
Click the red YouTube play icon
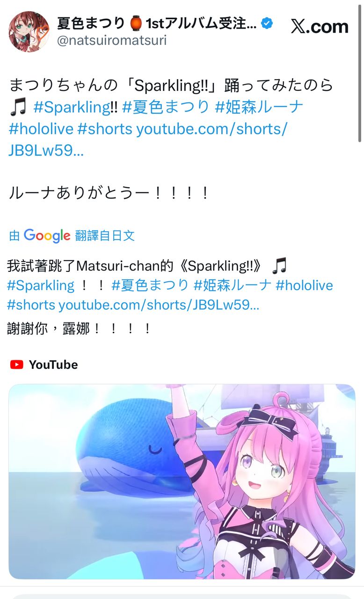tap(17, 365)
